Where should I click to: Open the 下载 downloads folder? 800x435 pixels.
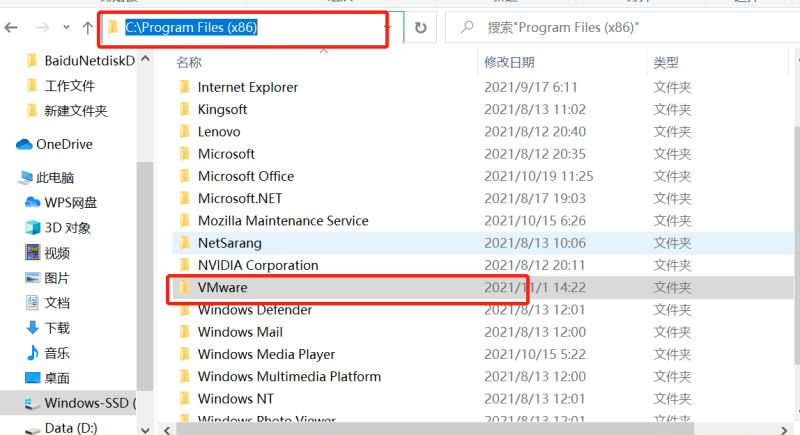57,328
